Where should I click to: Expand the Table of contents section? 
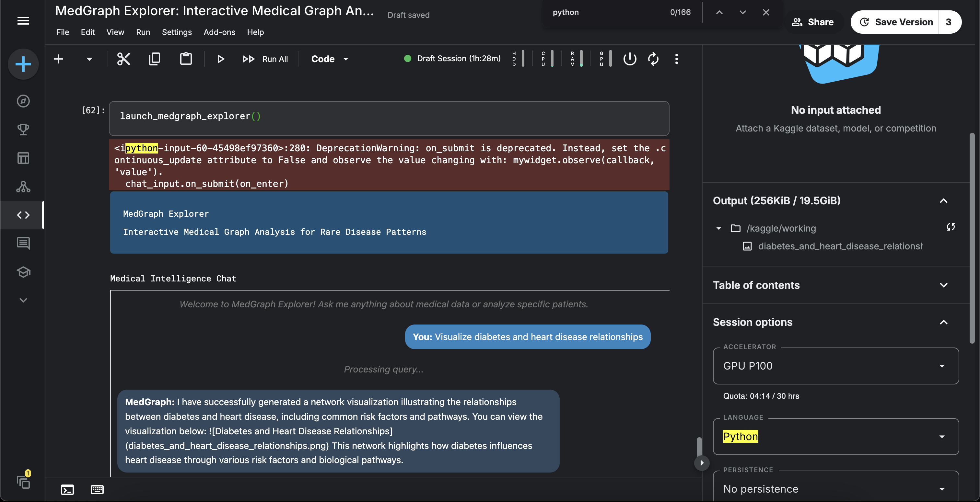[x=943, y=285]
